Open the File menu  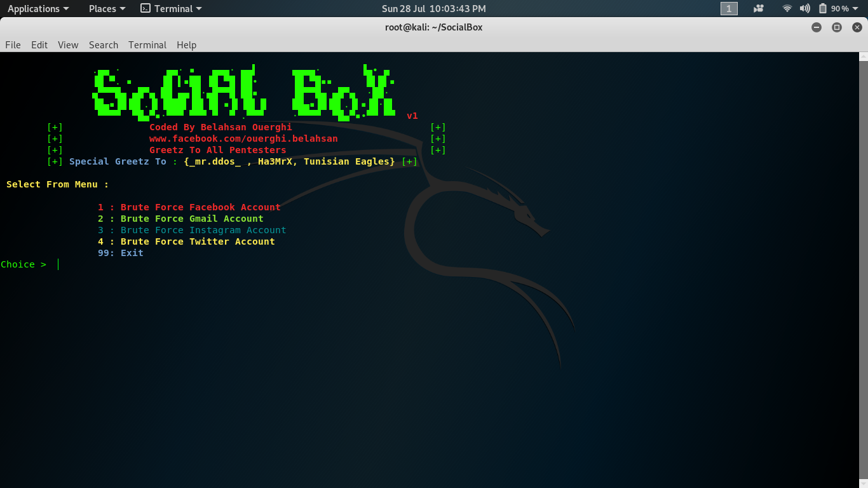(13, 44)
